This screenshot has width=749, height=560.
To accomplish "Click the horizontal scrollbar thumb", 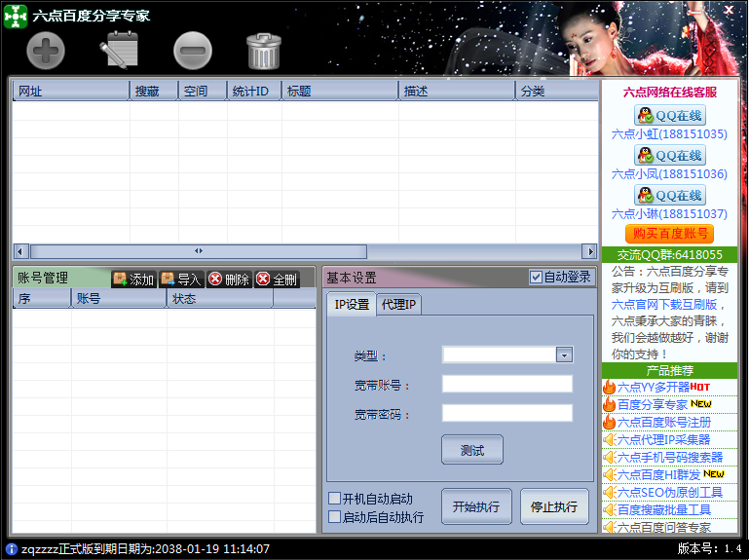I will 199,251.
